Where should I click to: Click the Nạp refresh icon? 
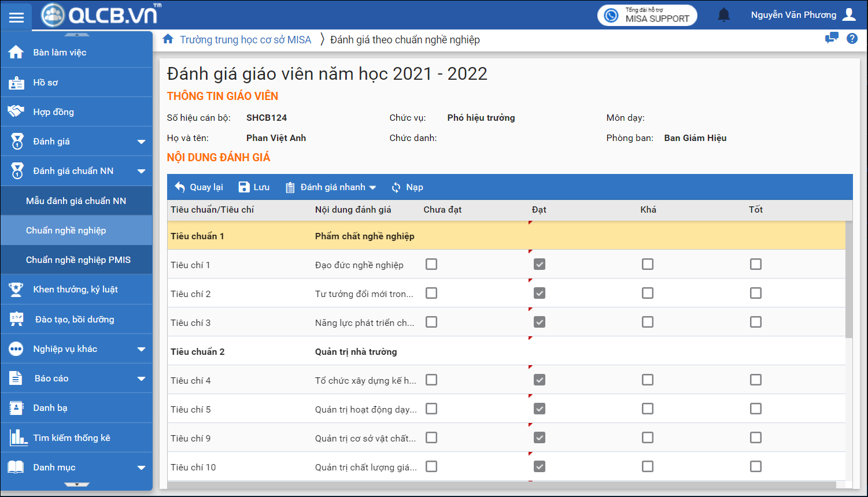396,187
